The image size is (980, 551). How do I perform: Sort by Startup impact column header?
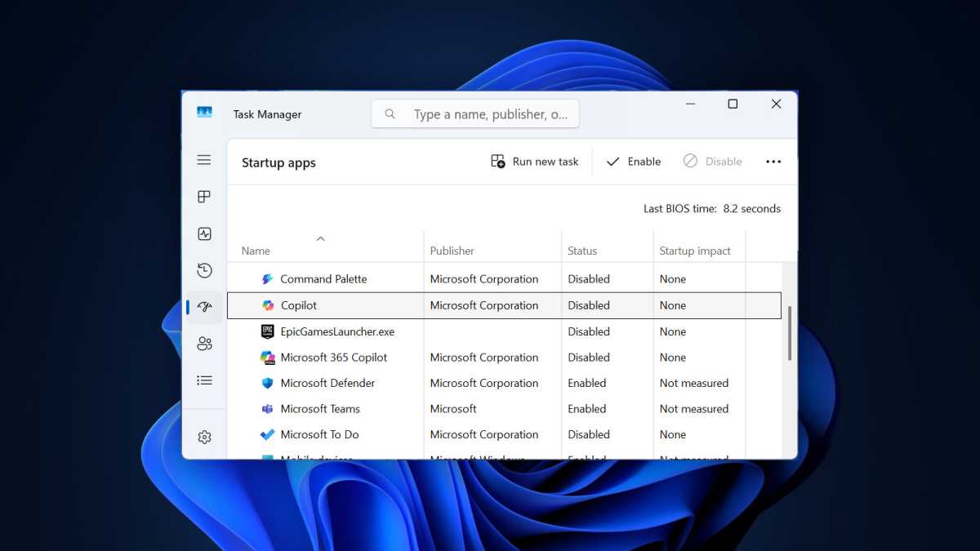pos(694,251)
